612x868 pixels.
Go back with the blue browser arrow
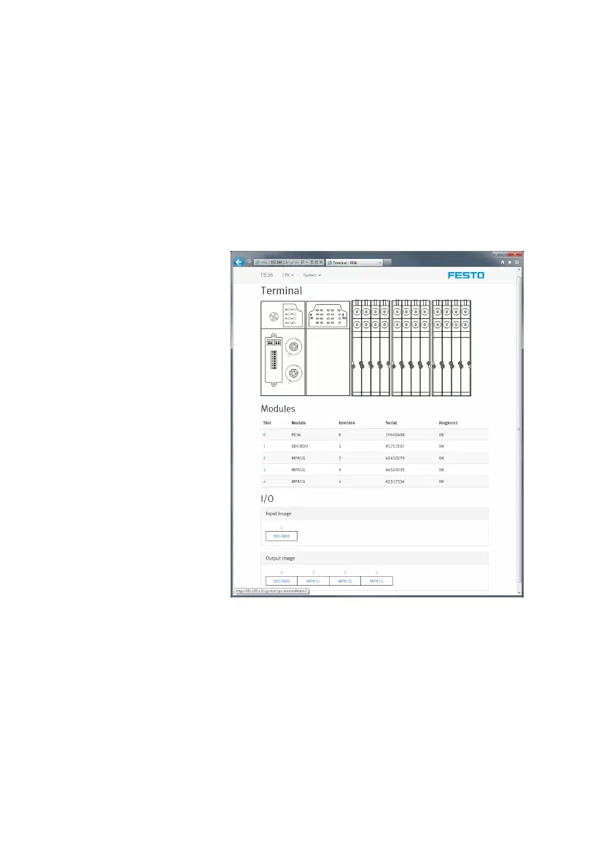pyautogui.click(x=239, y=262)
